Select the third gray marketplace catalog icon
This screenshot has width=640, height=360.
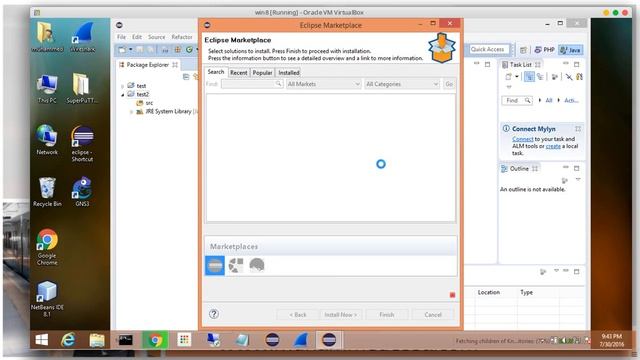[257, 266]
